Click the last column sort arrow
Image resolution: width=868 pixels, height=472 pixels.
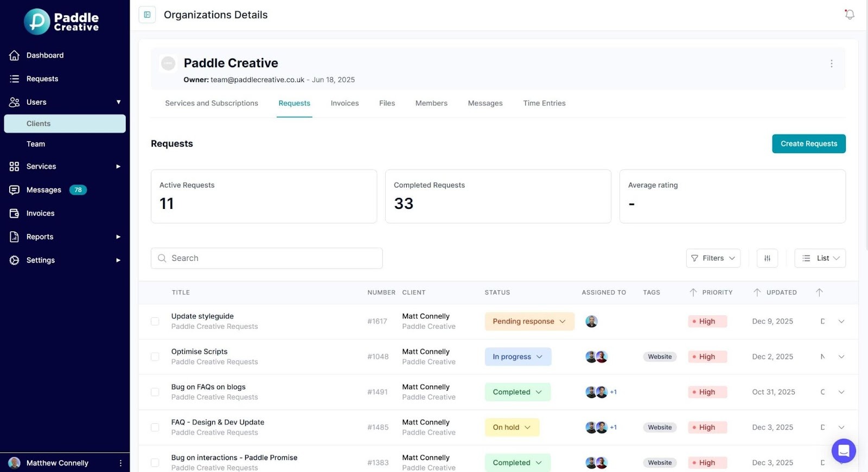[x=819, y=292]
